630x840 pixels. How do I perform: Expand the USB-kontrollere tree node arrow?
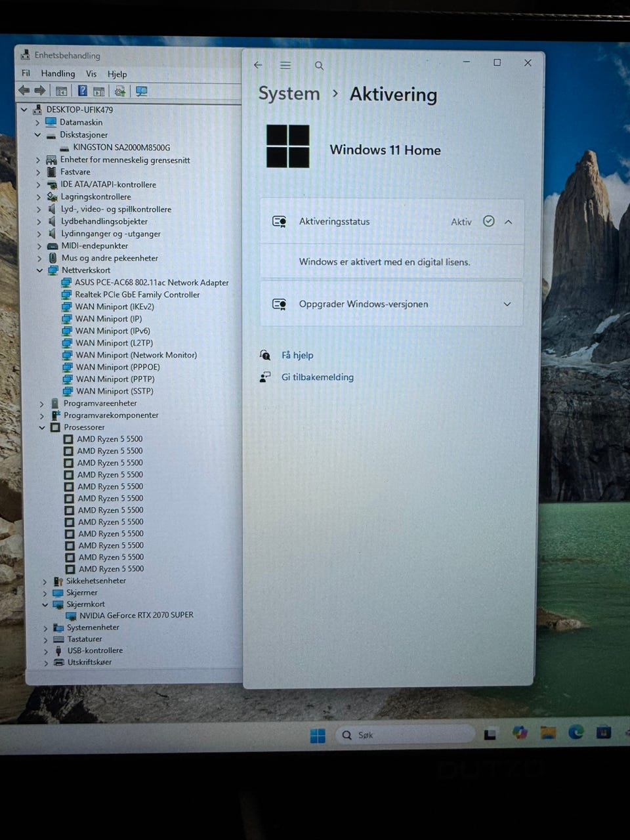click(x=45, y=652)
